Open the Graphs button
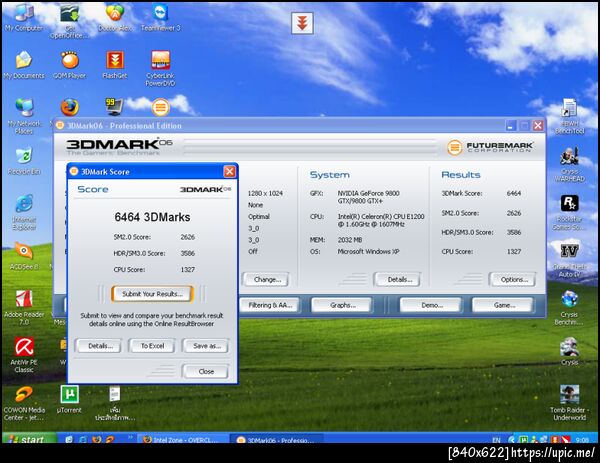This screenshot has height=463, width=600. coord(342,305)
